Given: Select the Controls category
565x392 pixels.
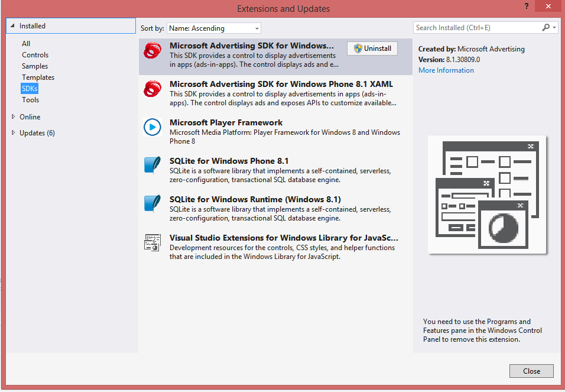Looking at the screenshot, I should click(x=35, y=55).
